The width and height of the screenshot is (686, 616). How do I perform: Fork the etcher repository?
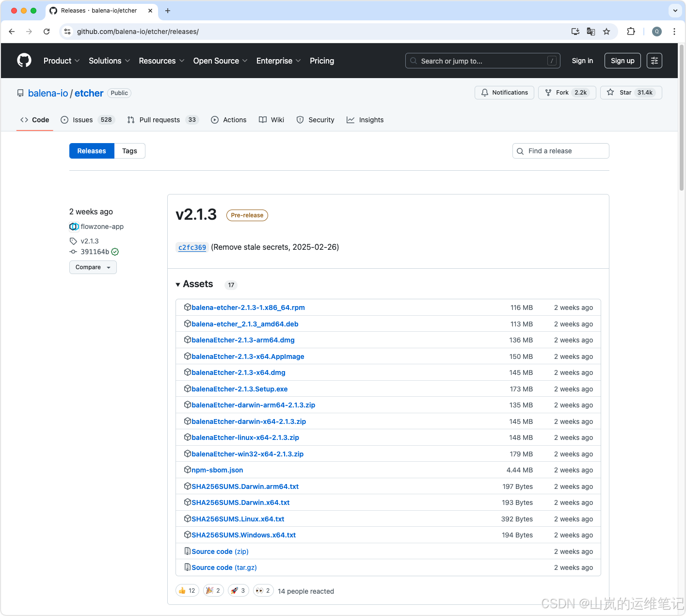coord(567,93)
